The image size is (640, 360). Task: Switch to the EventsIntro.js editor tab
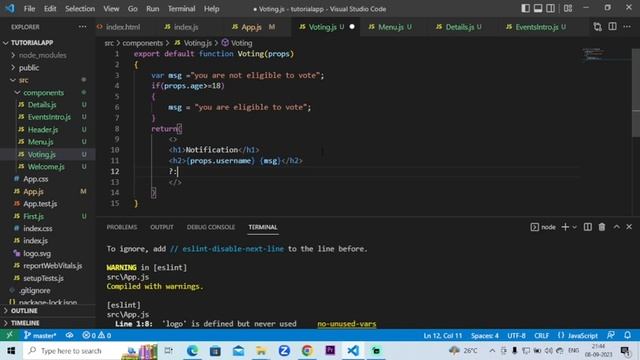pyautogui.click(x=536, y=27)
